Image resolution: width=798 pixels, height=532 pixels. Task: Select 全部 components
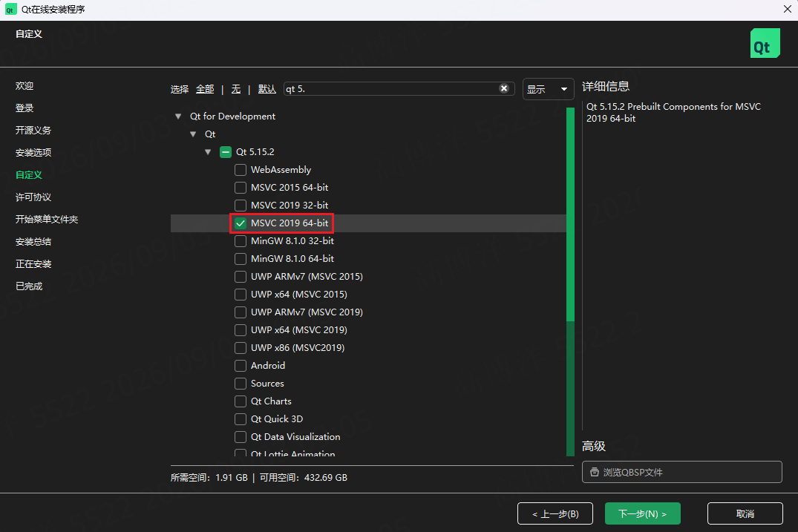click(205, 90)
